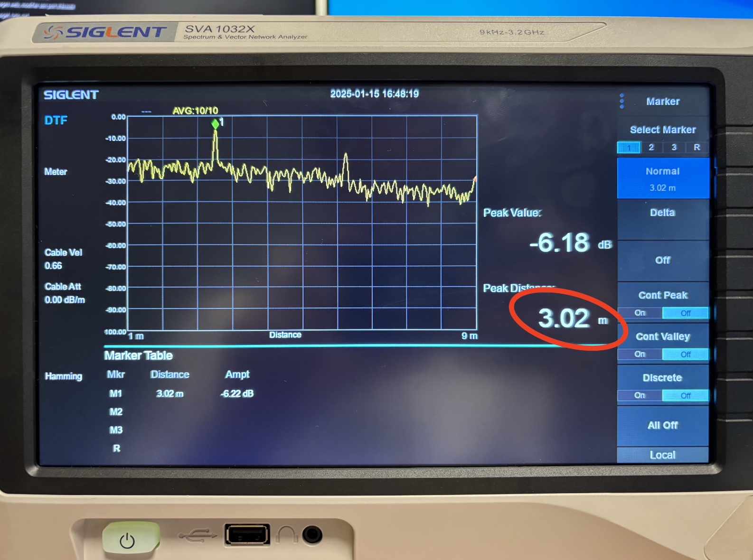This screenshot has height=560, width=753.
Task: Turn Cont Peak on
Action: point(640,313)
